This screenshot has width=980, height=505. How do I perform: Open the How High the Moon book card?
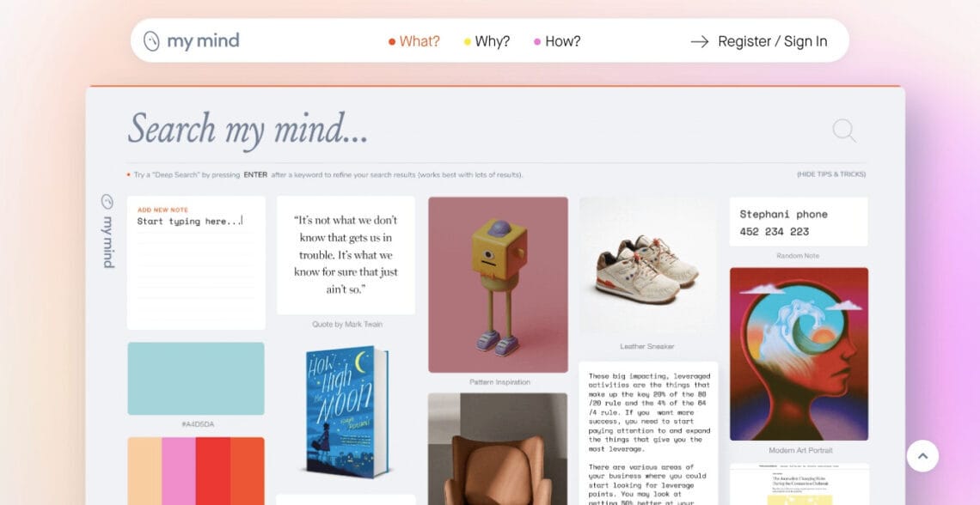[347, 412]
